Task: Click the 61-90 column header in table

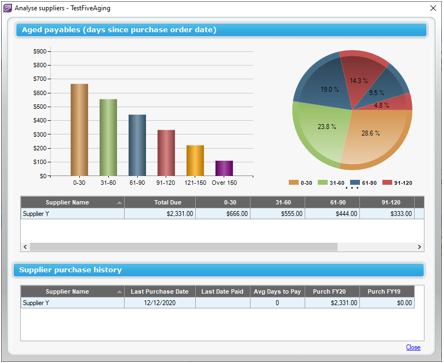Action: (x=332, y=202)
